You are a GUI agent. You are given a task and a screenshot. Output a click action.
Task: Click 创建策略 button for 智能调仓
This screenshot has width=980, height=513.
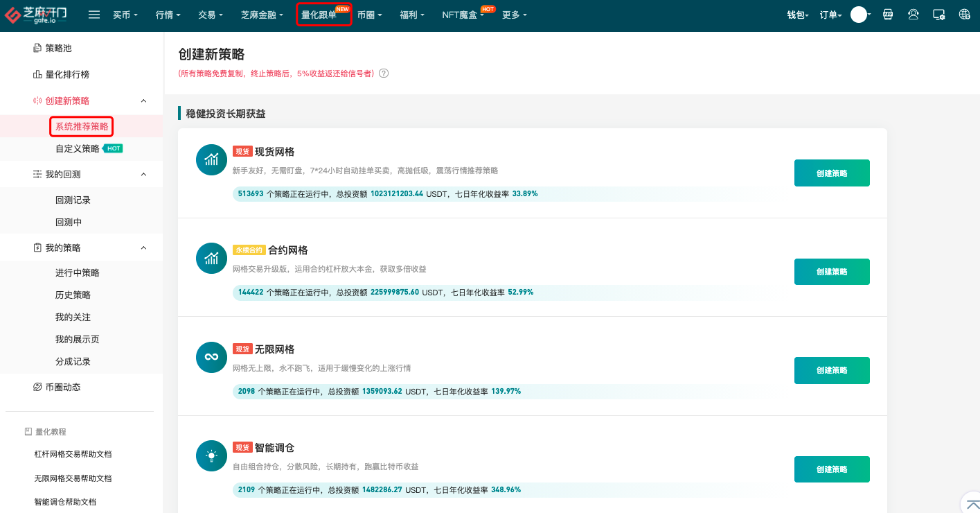[x=832, y=469]
